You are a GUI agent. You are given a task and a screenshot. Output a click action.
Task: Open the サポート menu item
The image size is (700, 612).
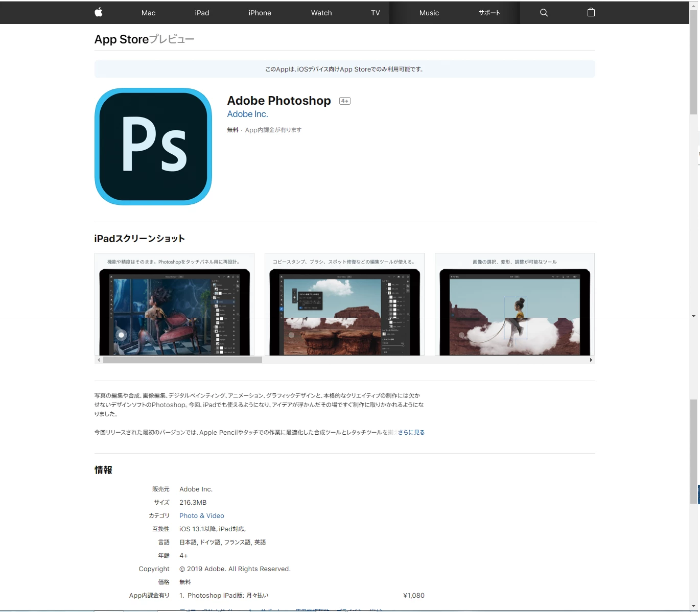pos(489,13)
